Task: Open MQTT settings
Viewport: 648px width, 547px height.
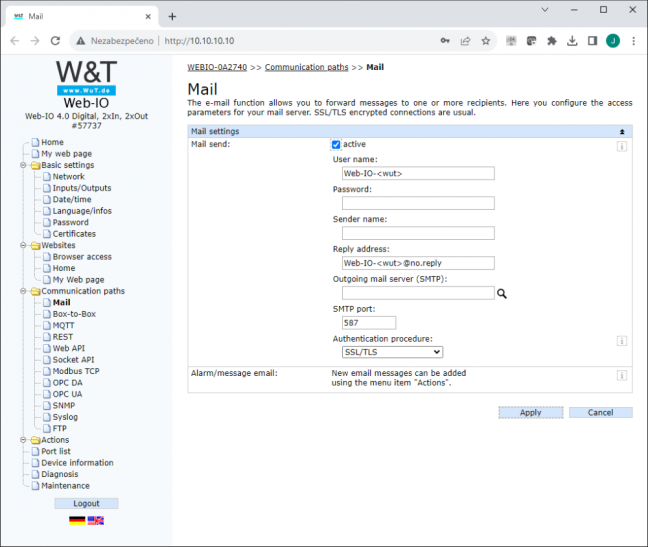Action: pos(64,326)
